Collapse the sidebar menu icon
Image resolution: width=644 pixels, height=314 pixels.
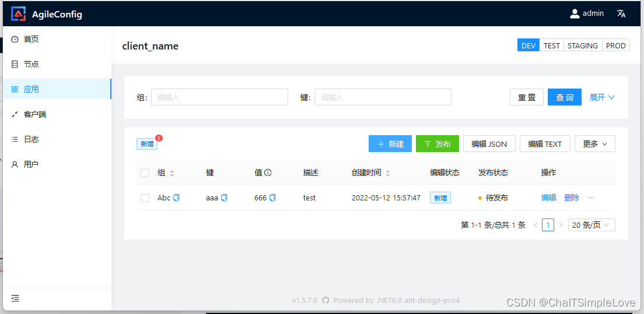(15, 298)
